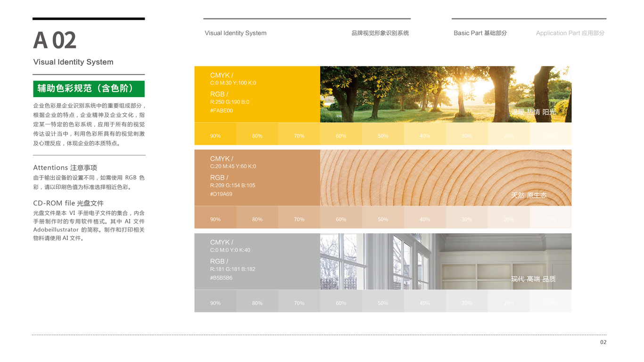Click the CMYK value C:0 M:0 Y:0 K:40
644x362 pixels.
click(x=230, y=250)
